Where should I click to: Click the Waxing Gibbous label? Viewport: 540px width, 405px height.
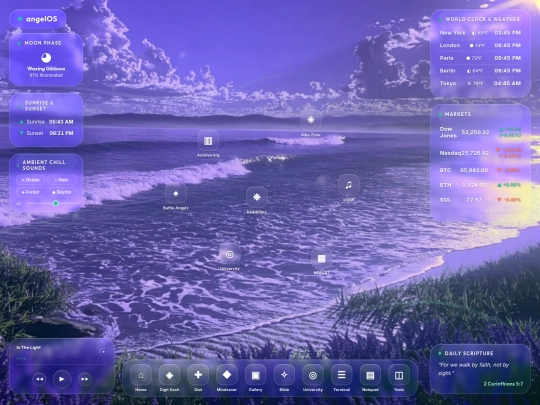46,69
